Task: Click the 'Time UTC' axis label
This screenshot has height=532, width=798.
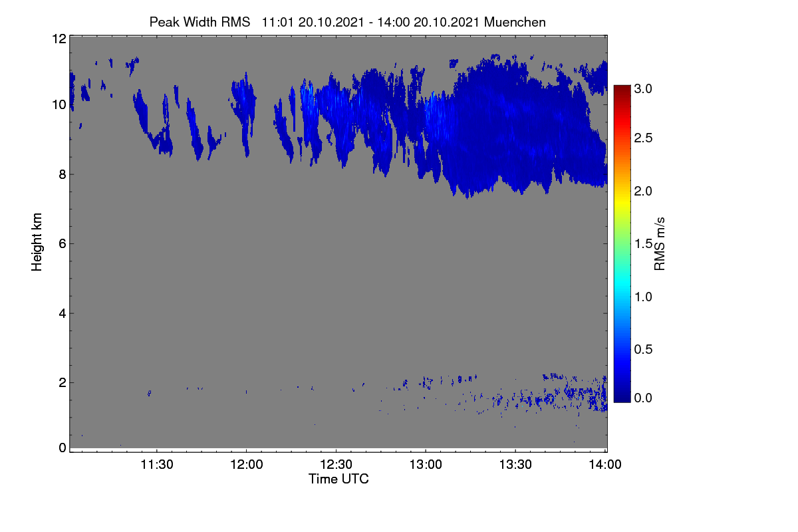Action: click(338, 479)
